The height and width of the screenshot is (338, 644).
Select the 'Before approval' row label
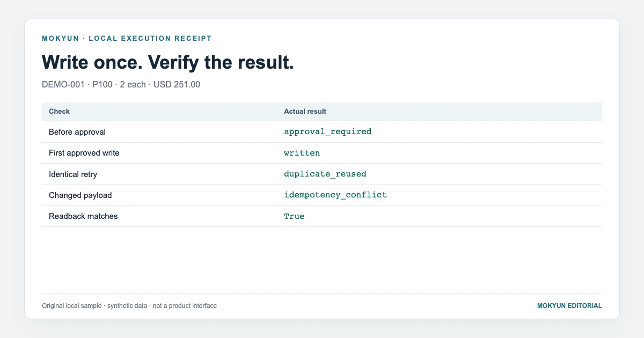pos(77,131)
